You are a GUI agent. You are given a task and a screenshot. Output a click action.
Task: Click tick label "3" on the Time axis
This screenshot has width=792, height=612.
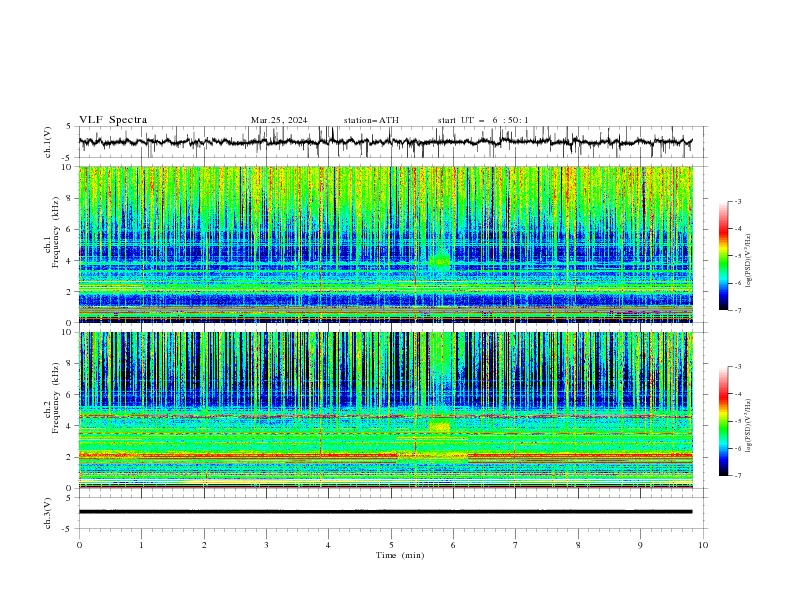pyautogui.click(x=266, y=545)
